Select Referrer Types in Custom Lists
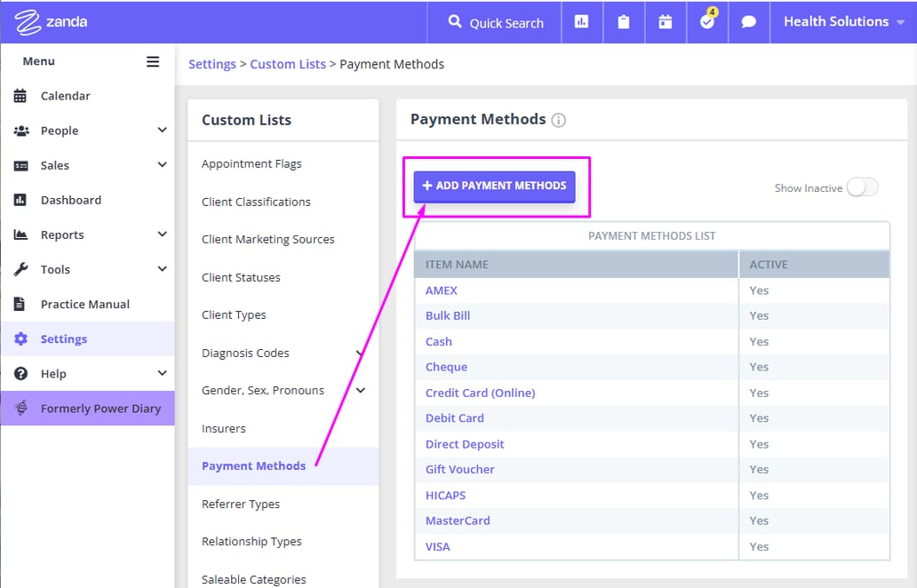Image resolution: width=917 pixels, height=588 pixels. click(240, 504)
